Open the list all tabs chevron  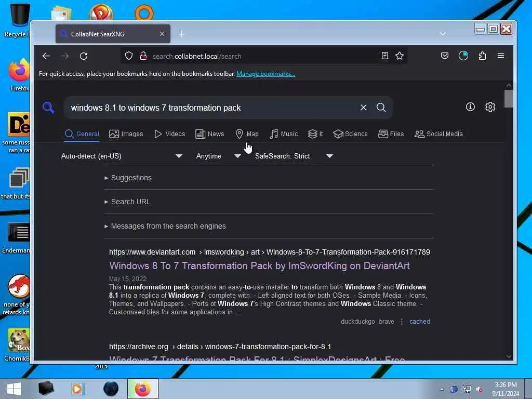pyautogui.click(x=443, y=34)
